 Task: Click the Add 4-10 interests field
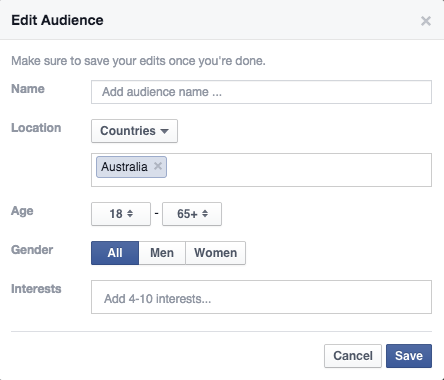(x=261, y=297)
